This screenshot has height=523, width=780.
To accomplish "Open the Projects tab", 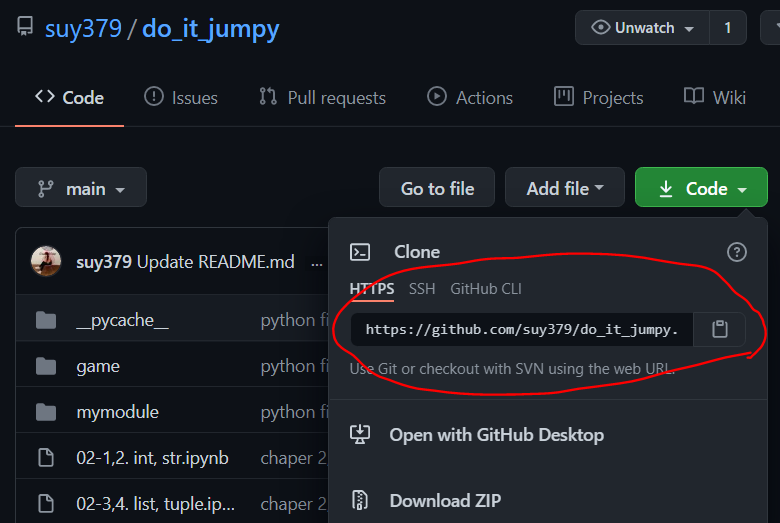I will click(x=598, y=98).
